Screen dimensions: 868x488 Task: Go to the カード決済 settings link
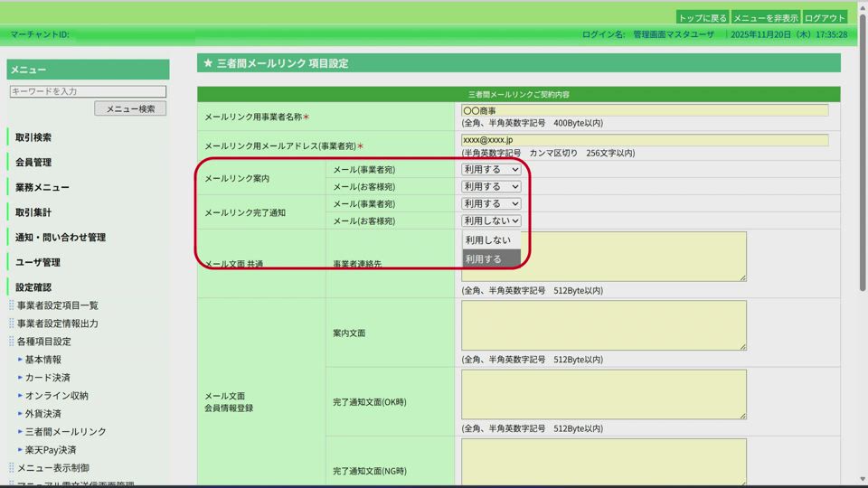point(47,378)
